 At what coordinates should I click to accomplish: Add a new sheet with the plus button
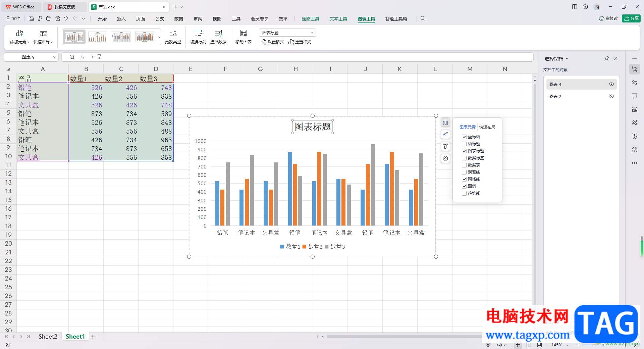(x=93, y=337)
